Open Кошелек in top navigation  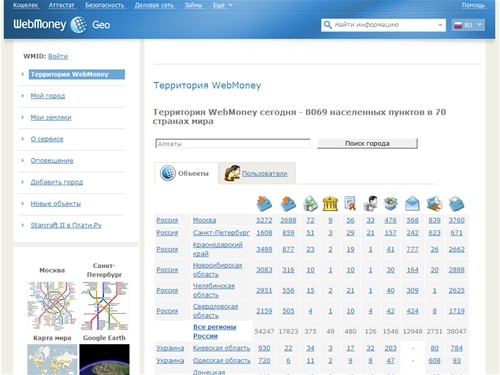[26, 5]
